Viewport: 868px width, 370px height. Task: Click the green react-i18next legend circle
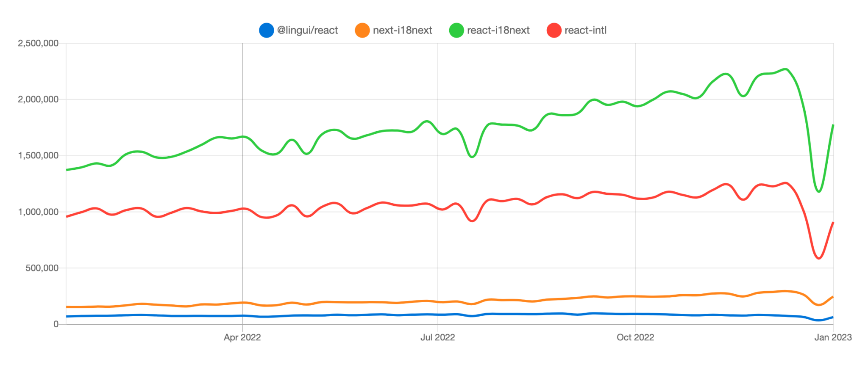pos(456,30)
